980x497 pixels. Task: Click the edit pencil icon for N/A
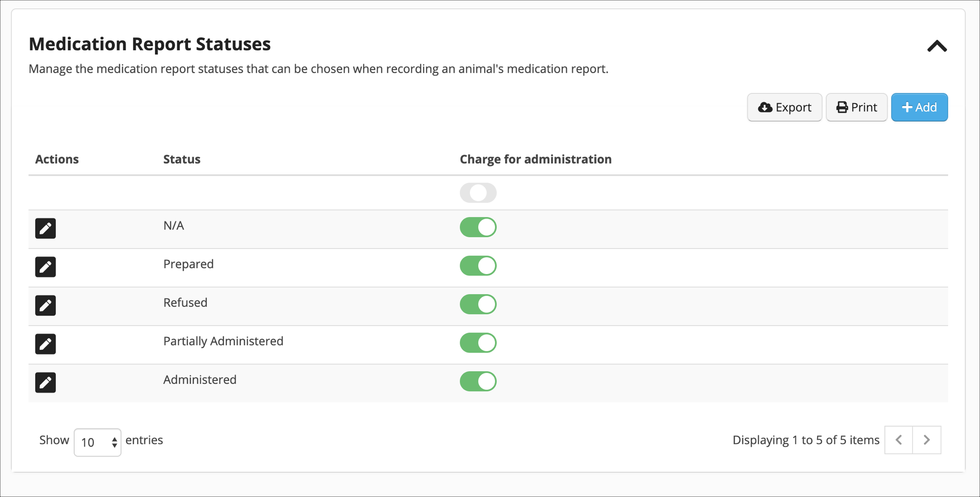[45, 228]
